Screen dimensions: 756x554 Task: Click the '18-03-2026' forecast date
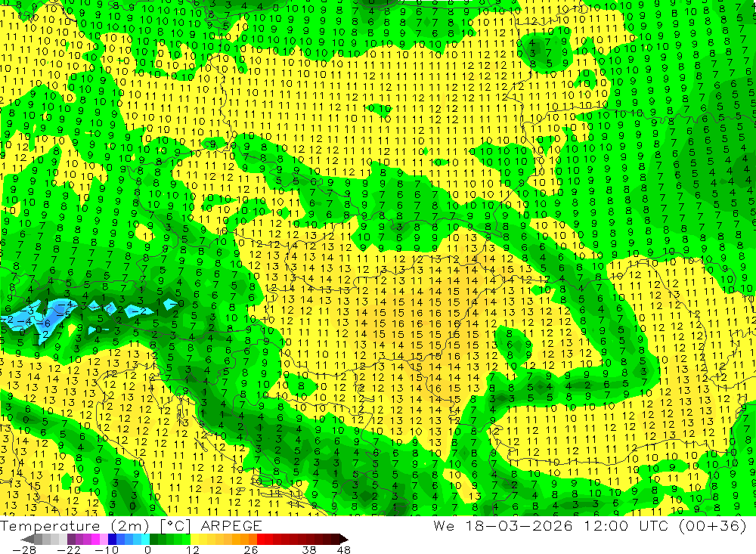click(x=519, y=525)
